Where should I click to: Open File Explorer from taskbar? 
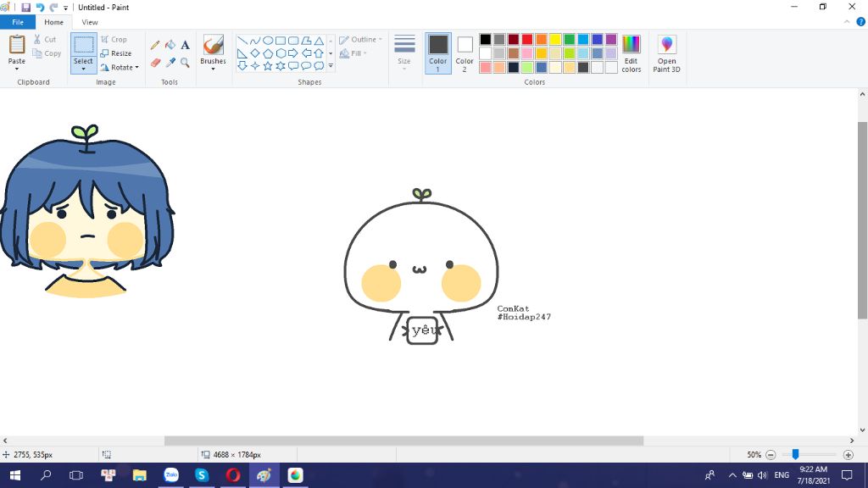click(140, 475)
